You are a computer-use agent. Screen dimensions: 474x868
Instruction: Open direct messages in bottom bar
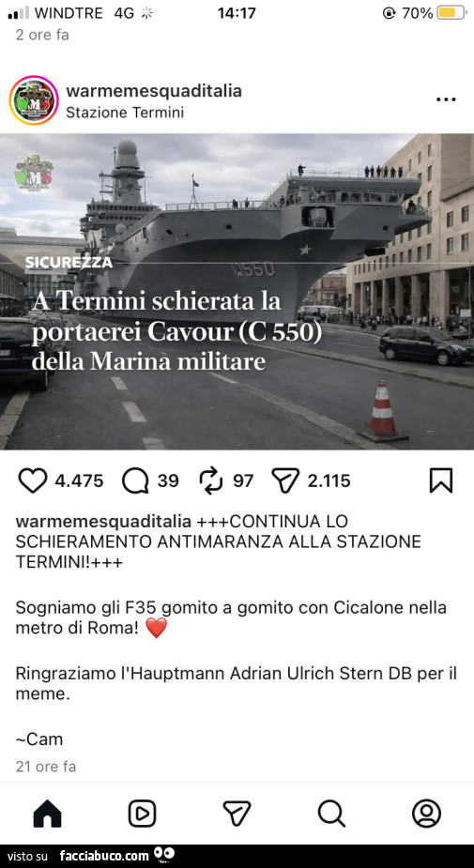pyautogui.click(x=237, y=814)
